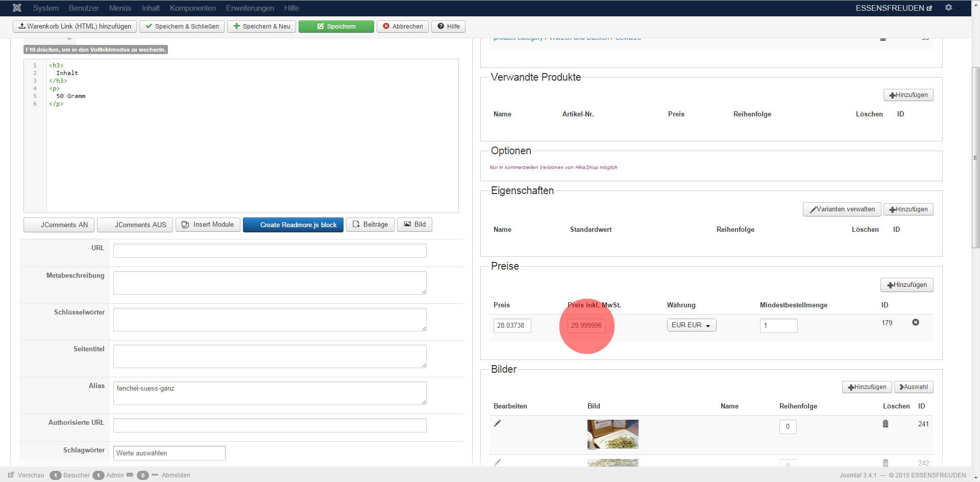The width and height of the screenshot is (980, 482).
Task: Open the Menüs menu
Action: click(120, 8)
